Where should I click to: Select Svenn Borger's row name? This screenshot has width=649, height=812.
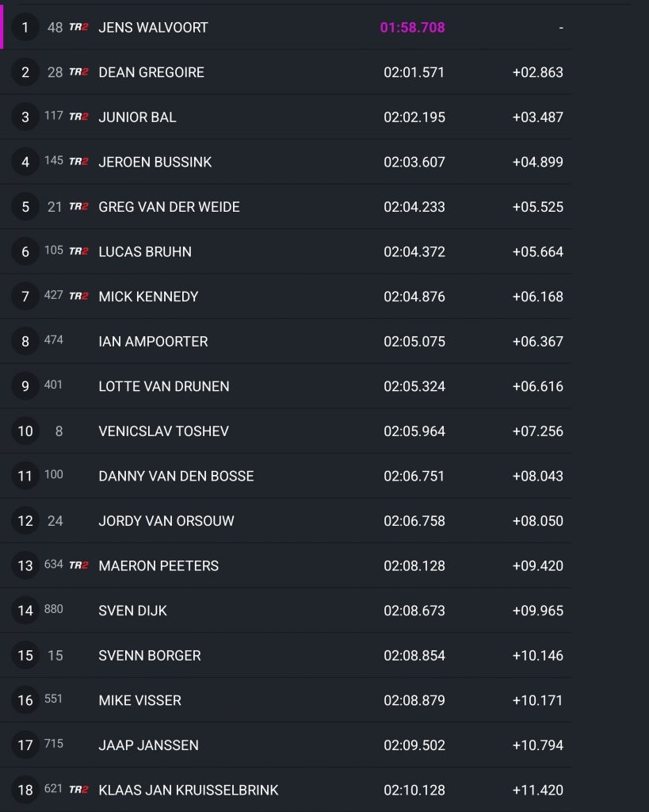point(150,656)
